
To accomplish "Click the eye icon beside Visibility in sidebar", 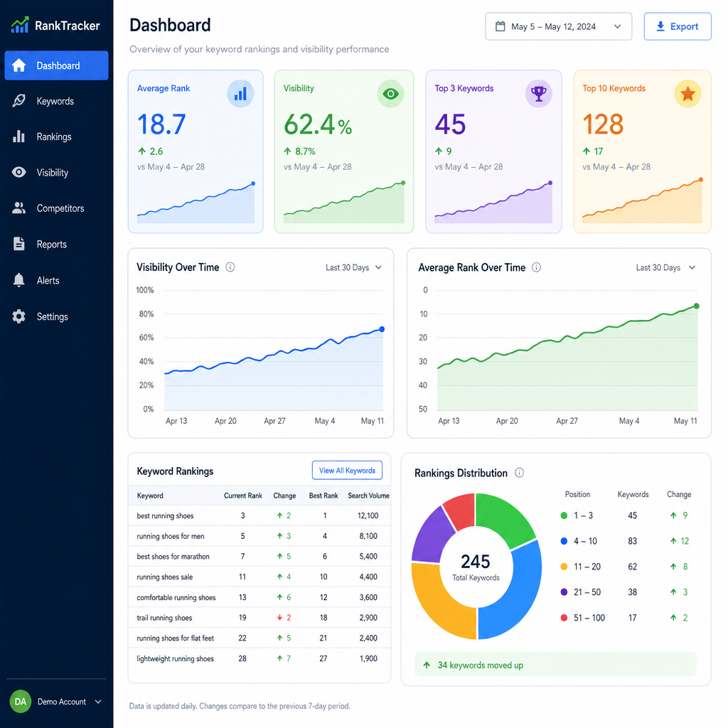I will [19, 172].
